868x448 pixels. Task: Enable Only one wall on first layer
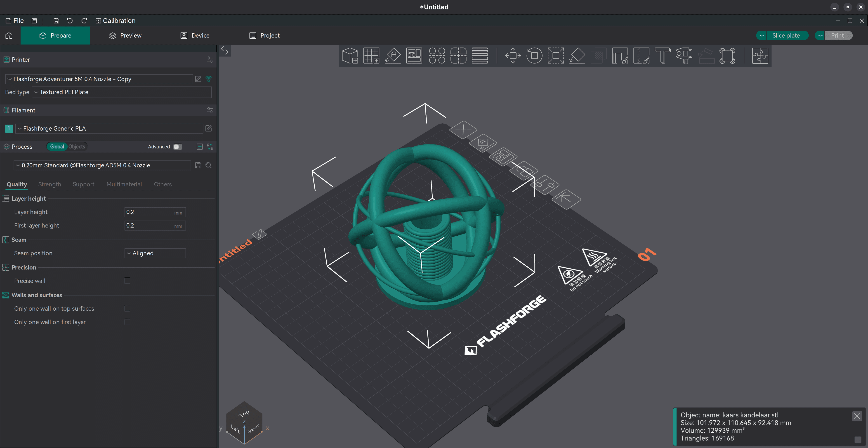pyautogui.click(x=127, y=322)
